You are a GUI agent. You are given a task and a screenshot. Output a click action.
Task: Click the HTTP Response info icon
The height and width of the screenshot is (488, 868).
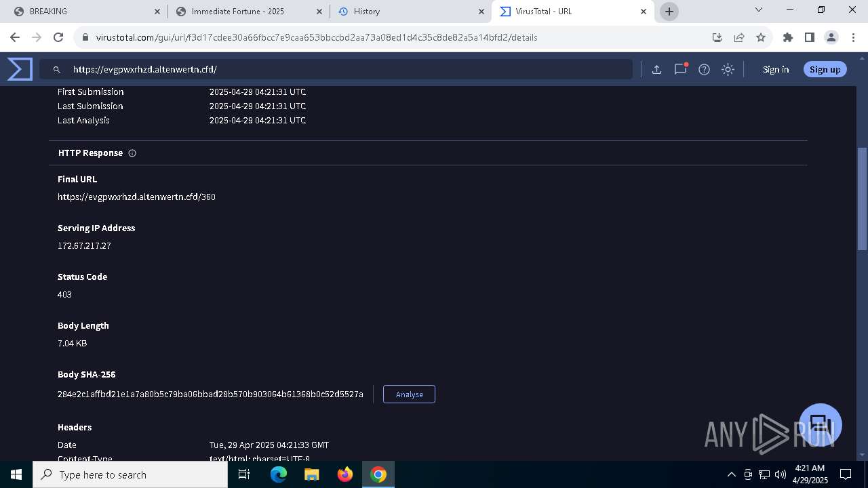click(x=132, y=153)
